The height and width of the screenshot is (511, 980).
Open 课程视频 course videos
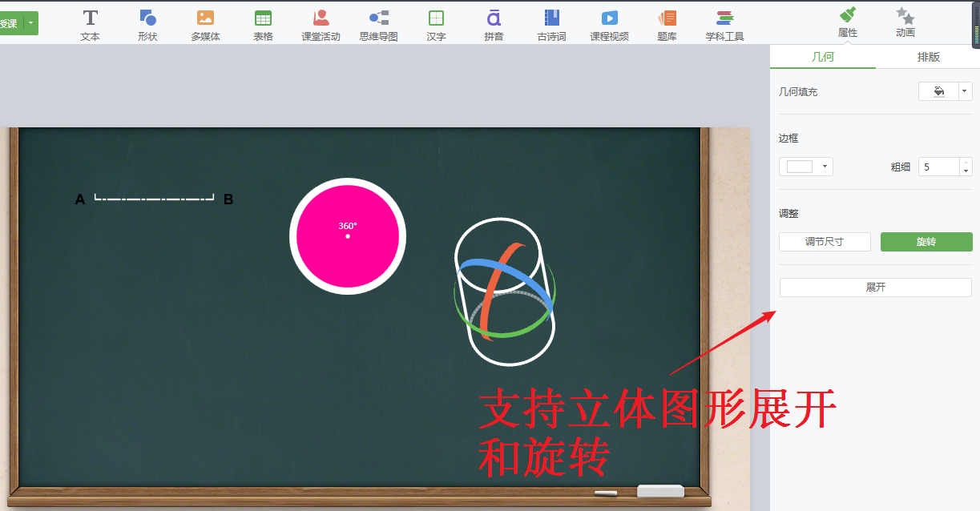609,25
